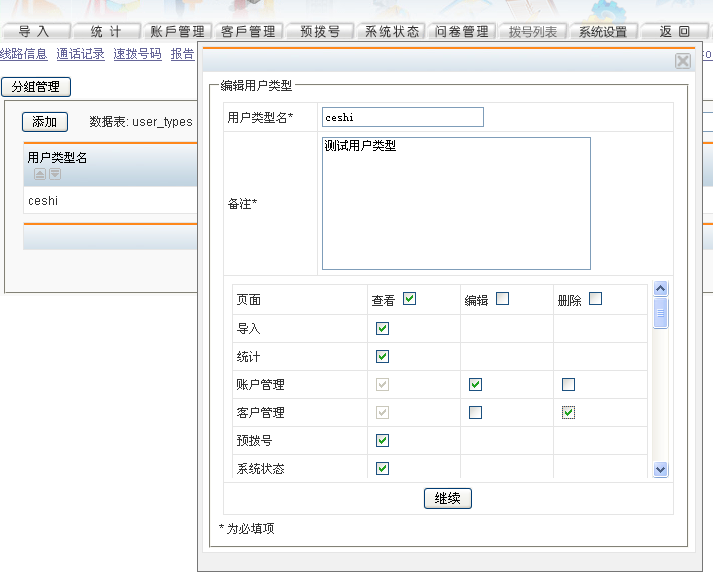Screen dimensions: 713x575
Task: Click the 添加 button
Action: [x=44, y=122]
